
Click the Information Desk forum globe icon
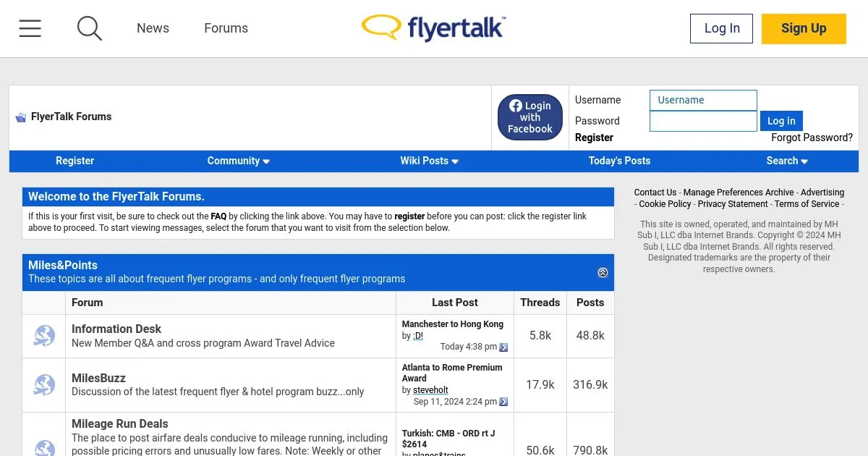44,336
